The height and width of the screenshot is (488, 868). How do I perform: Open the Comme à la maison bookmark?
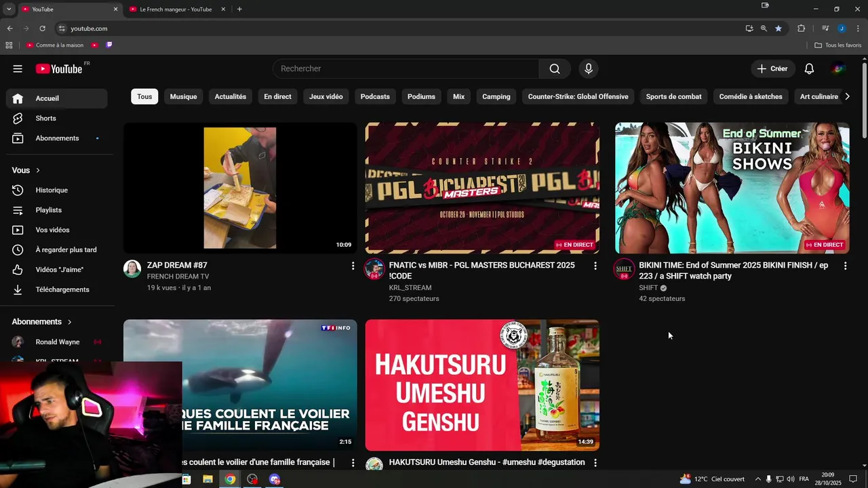click(55, 45)
